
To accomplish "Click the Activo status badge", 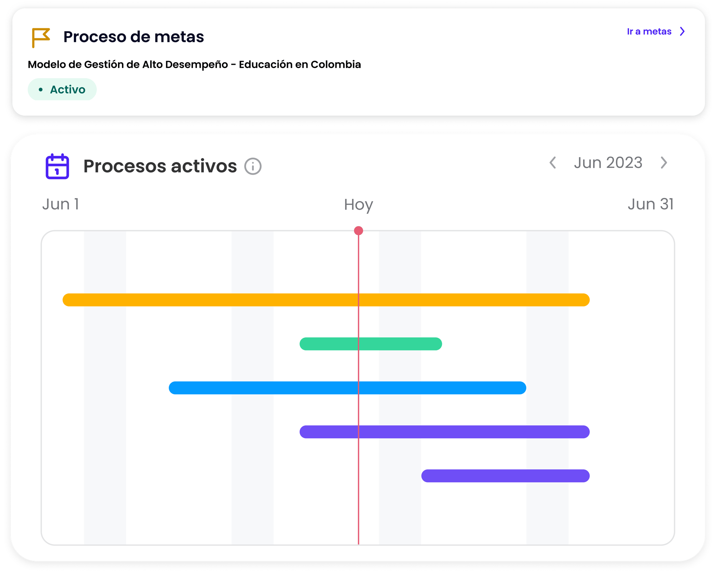I will 62,89.
